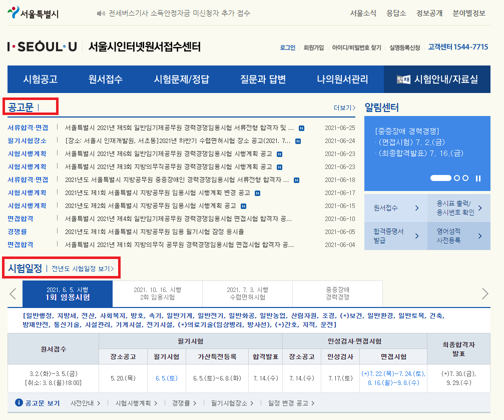Click the new badge on 2021-06-24 notice
This screenshot has width=504, height=420.
(x=298, y=141)
